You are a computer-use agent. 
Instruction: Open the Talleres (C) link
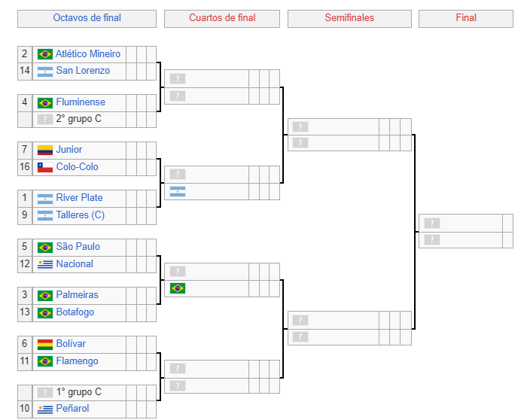point(81,215)
